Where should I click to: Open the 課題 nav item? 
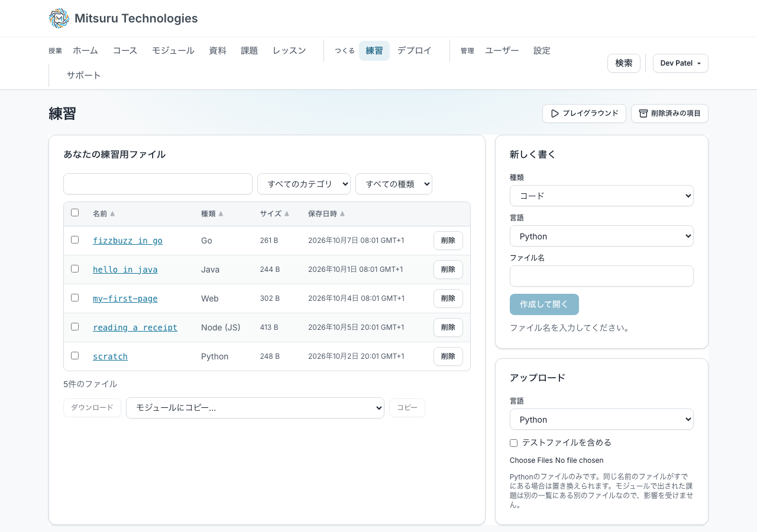tap(250, 51)
